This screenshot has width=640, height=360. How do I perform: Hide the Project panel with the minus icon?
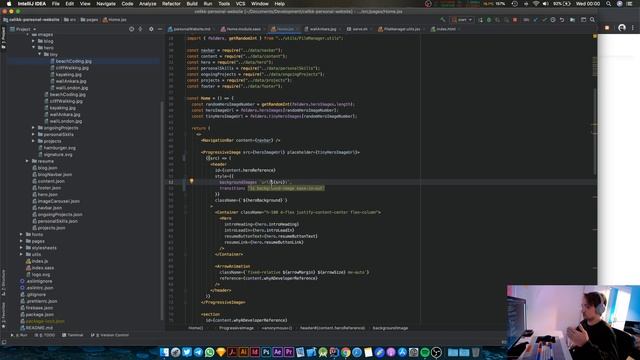click(160, 29)
